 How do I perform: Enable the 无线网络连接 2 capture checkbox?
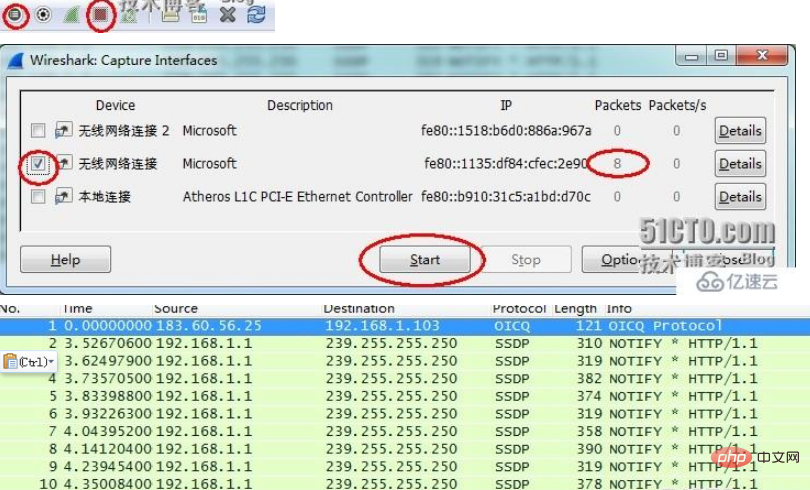38,130
